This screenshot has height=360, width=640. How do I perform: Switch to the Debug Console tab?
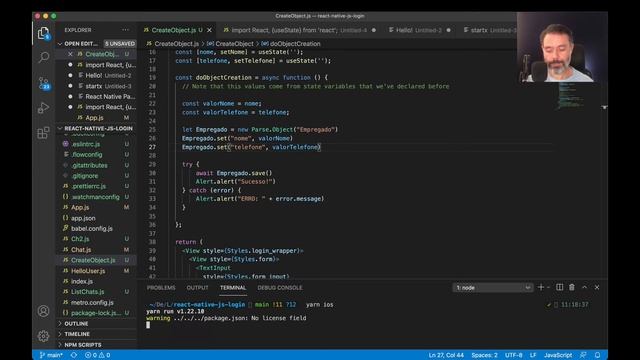280,288
